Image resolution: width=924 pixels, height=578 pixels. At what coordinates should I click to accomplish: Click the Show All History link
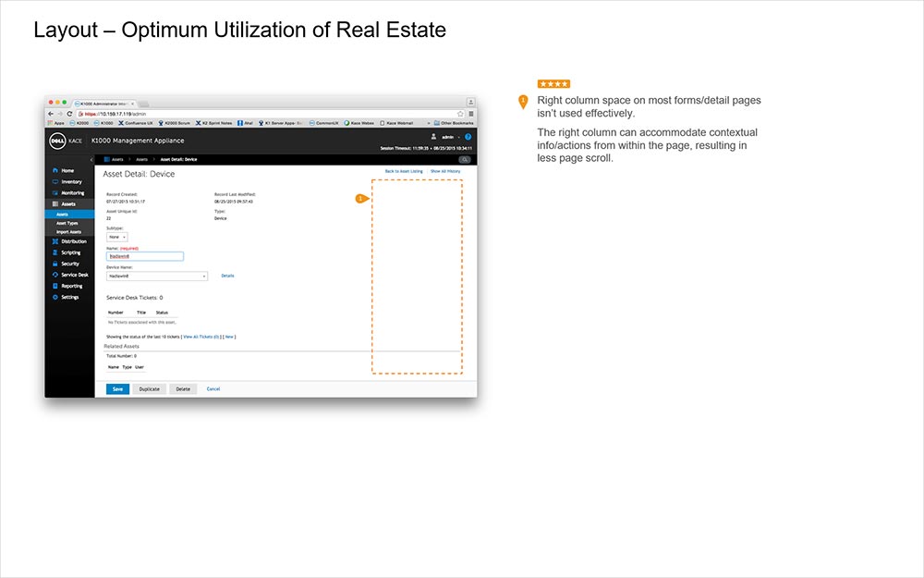point(444,172)
